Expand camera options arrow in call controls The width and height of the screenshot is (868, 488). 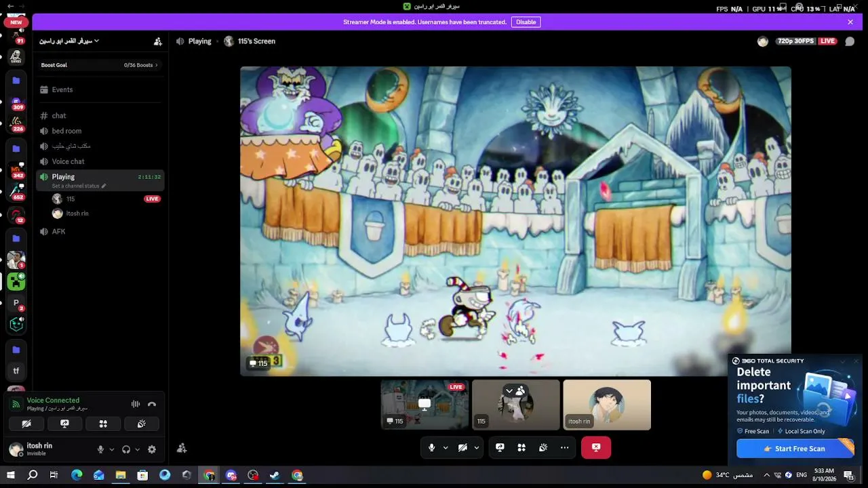click(x=477, y=447)
